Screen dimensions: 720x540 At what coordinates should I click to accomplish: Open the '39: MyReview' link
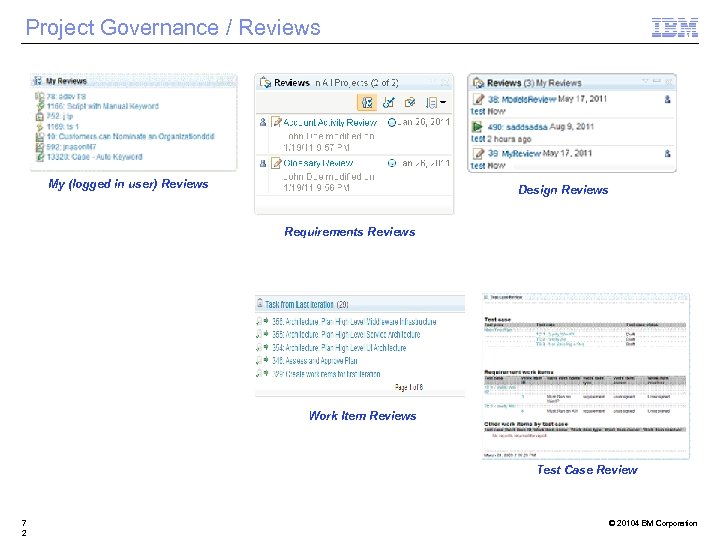coord(514,153)
